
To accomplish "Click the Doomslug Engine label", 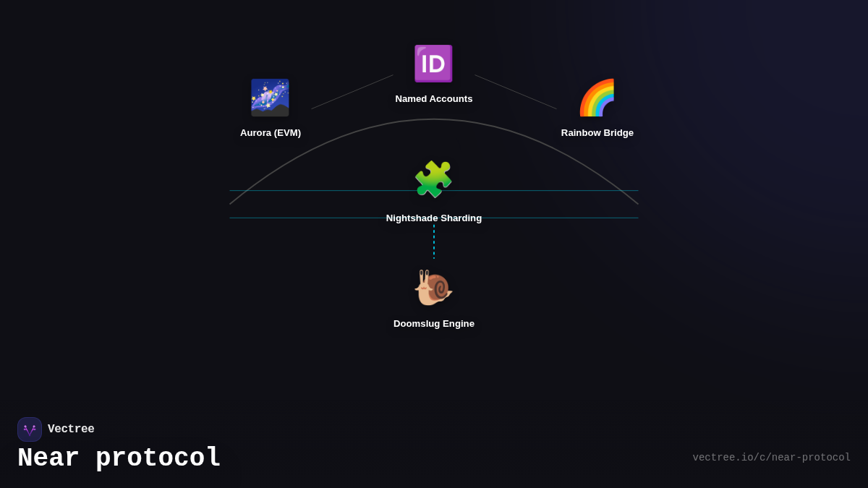I will pyautogui.click(x=433, y=323).
